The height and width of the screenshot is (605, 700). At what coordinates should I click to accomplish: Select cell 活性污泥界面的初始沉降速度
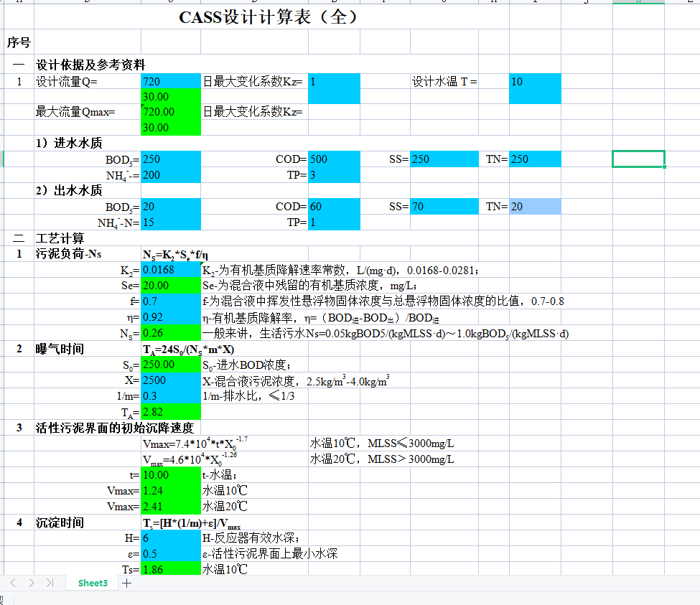click(115, 428)
